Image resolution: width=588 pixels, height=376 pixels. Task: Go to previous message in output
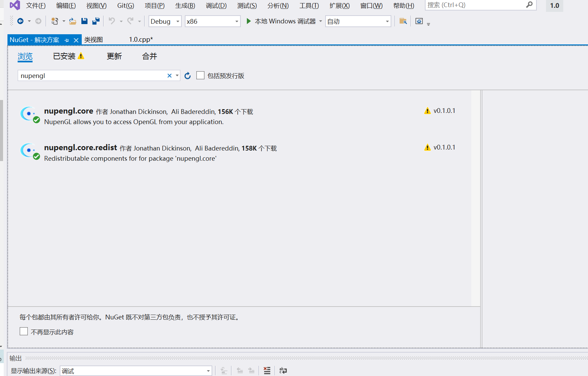(240, 371)
